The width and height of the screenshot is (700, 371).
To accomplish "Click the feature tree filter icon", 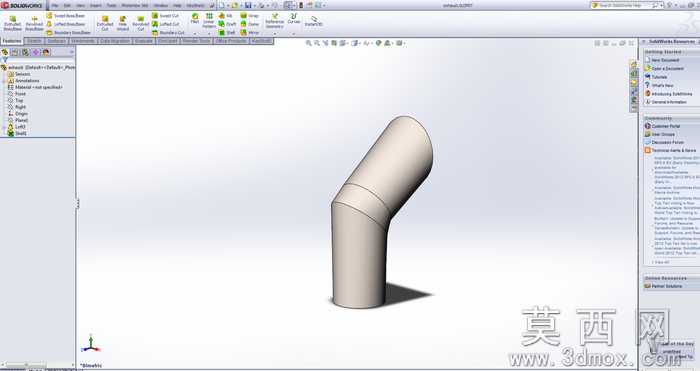I will 4,59.
